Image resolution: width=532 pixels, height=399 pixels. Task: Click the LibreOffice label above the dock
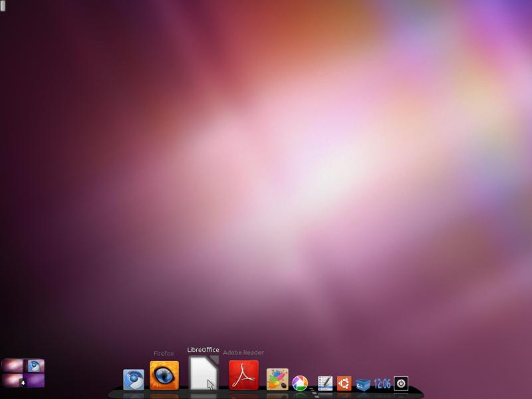(203, 350)
